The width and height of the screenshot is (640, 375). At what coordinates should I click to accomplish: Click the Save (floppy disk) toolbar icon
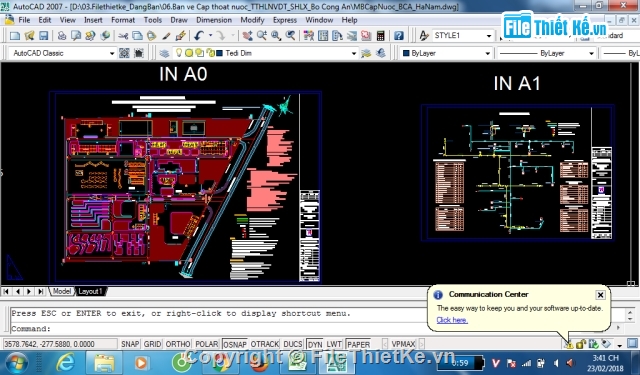tap(44, 36)
